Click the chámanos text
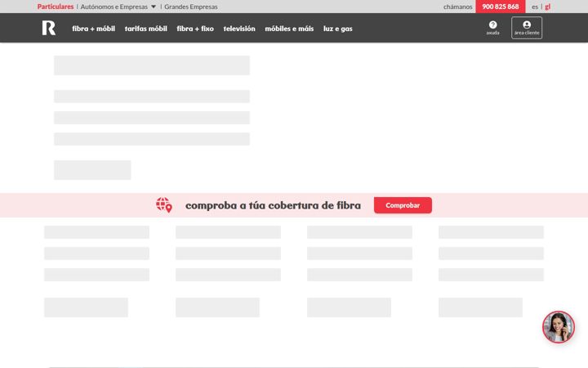 [x=458, y=7]
